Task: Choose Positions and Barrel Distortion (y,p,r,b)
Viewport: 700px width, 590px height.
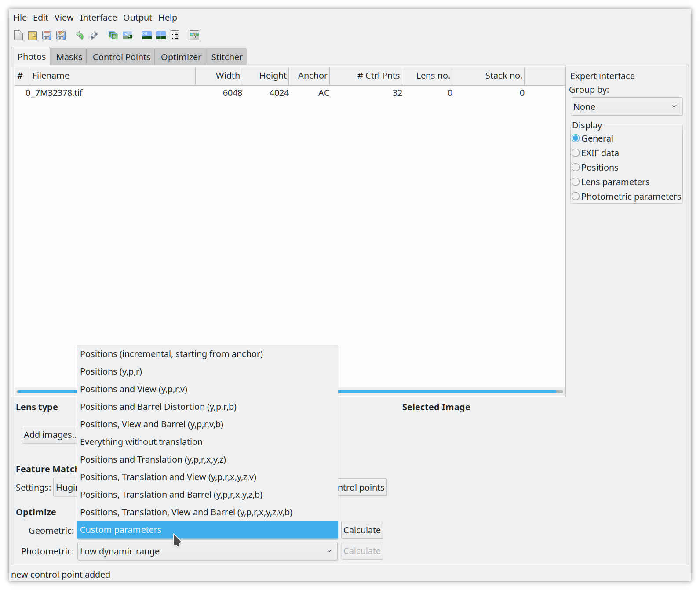Action: click(208, 407)
